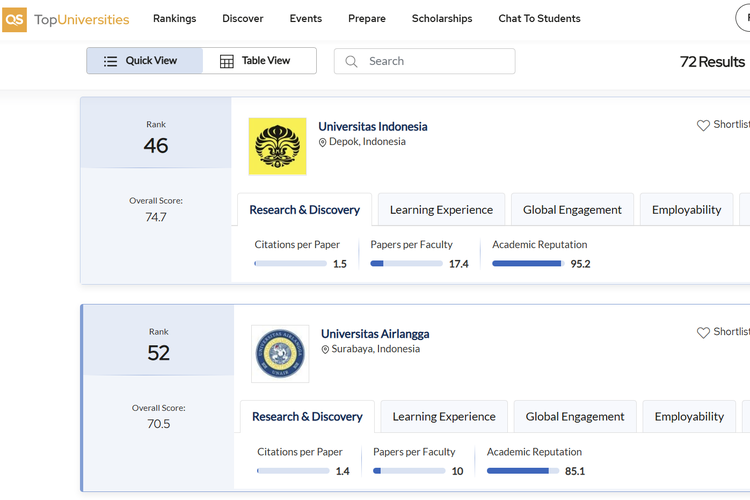
Task: Open Universitas Indonesia name link
Action: [372, 127]
